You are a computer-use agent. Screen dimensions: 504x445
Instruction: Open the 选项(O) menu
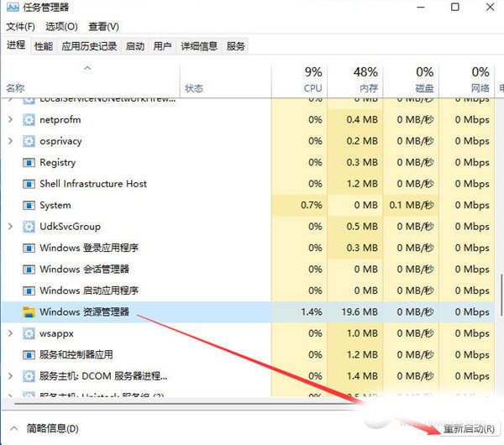(x=61, y=26)
